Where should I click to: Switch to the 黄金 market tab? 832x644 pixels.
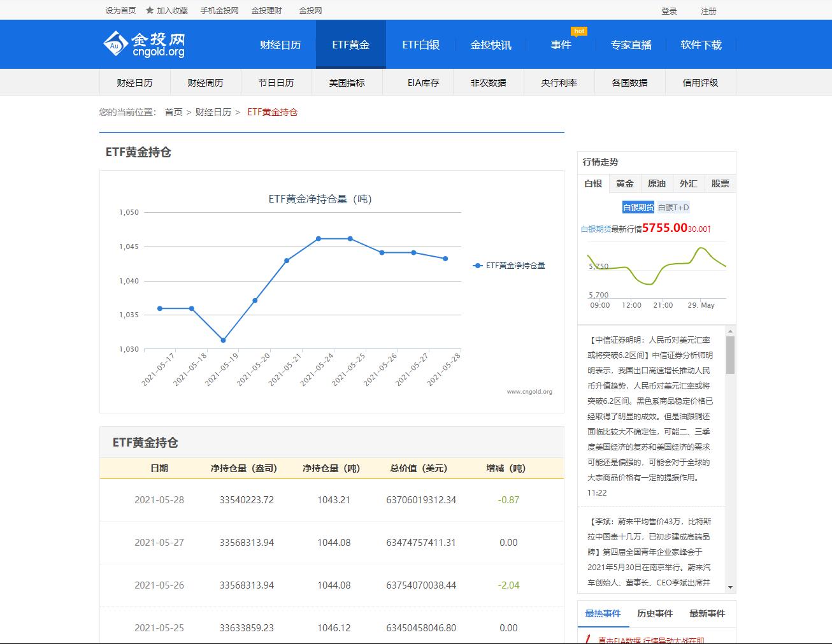[624, 183]
